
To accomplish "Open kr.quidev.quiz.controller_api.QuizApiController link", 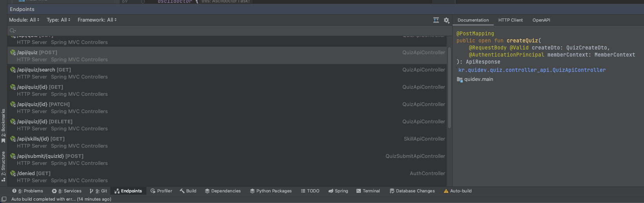I will pyautogui.click(x=532, y=70).
